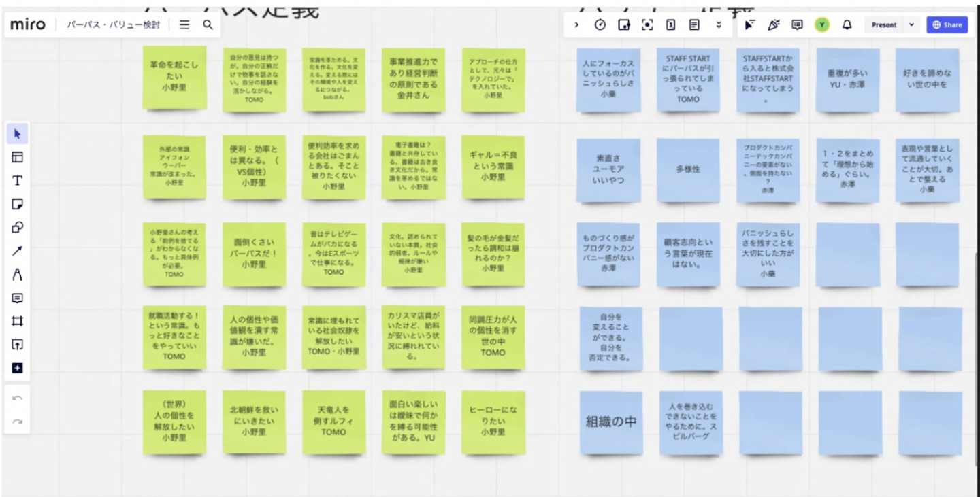This screenshot has width=980, height=497.
Task: Select blue sticky 組織の中
Action: click(611, 422)
